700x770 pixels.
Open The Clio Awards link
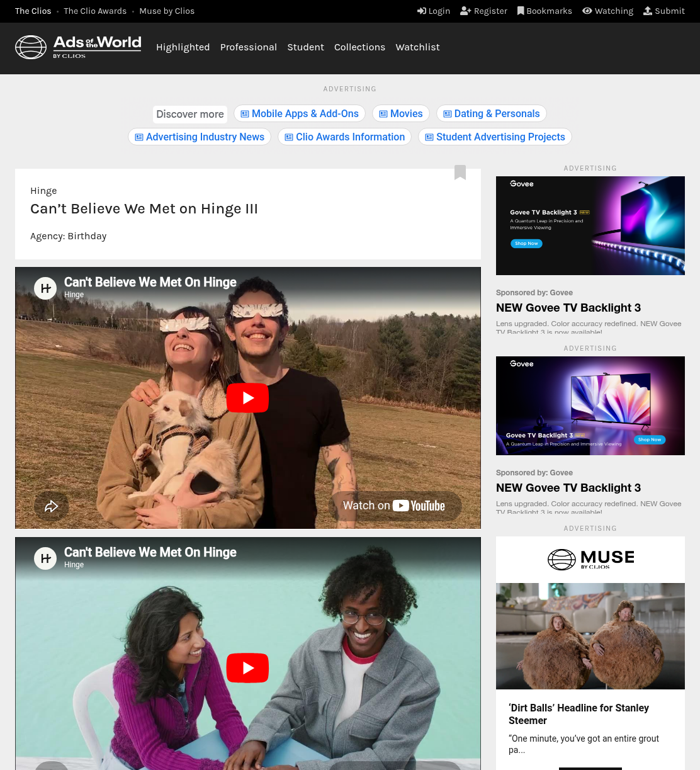point(95,11)
